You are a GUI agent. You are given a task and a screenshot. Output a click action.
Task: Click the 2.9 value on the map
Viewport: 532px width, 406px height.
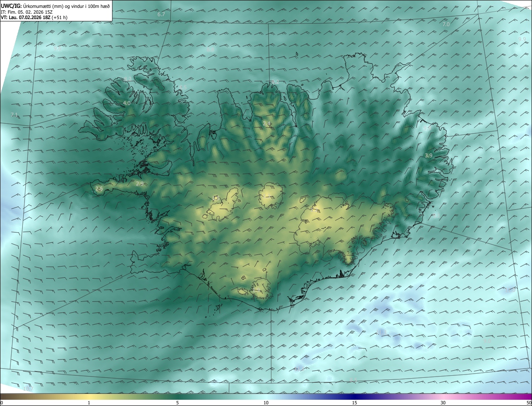140,183
